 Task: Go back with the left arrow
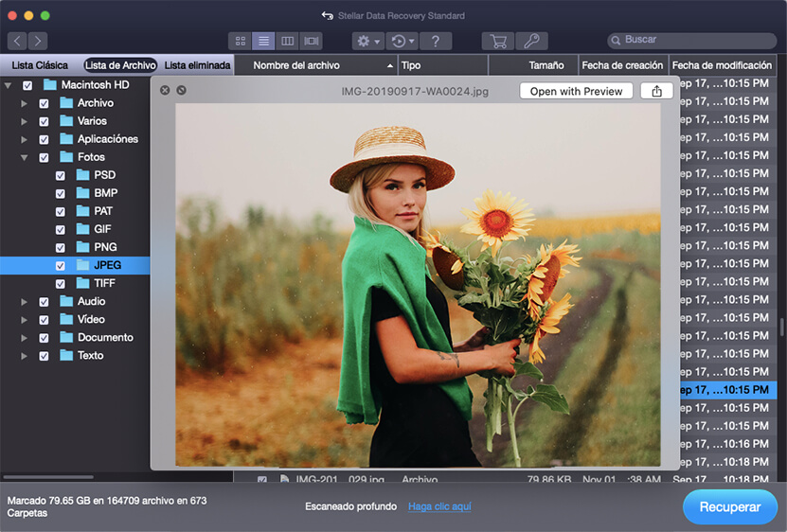(x=17, y=41)
